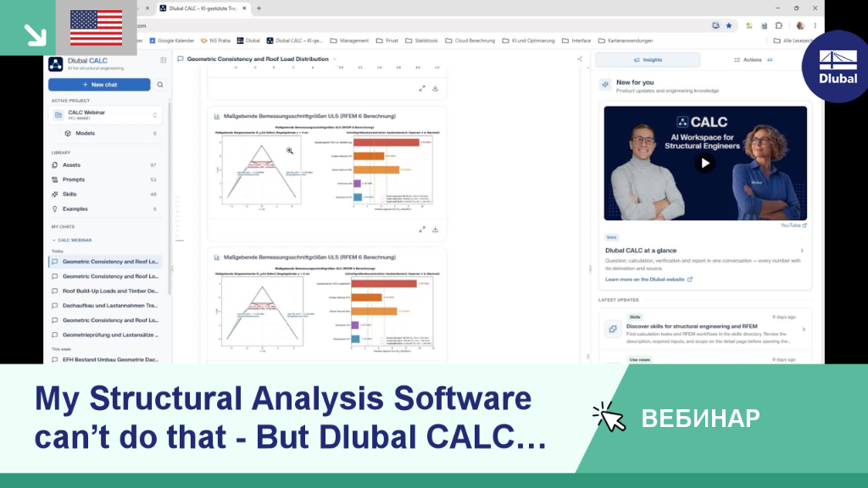Follow Learn more on the Dlubal website link
The width and height of the screenshot is (868, 488).
pyautogui.click(x=648, y=280)
